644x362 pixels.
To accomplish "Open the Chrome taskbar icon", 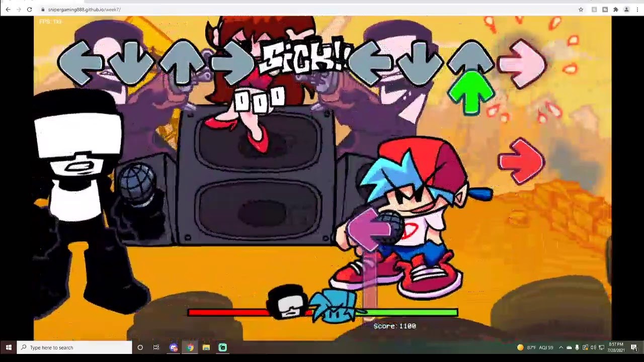I will point(190,347).
